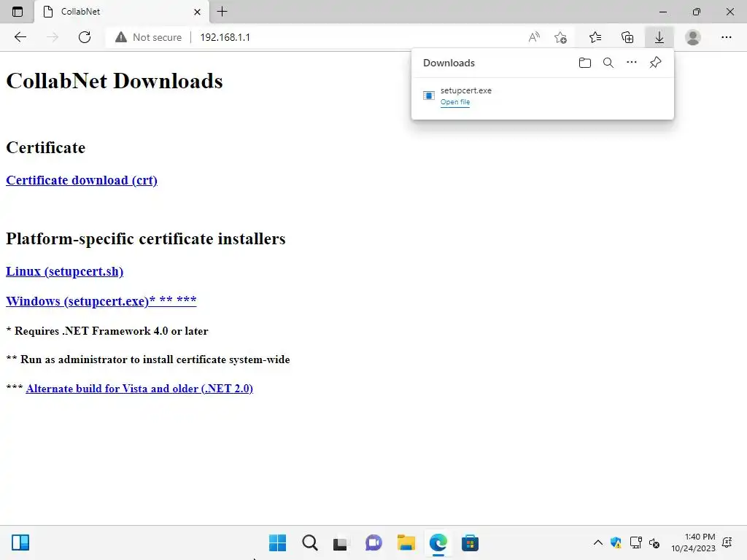
Task: Download the Linux (setupcert.sh) installer
Action: tap(64, 271)
